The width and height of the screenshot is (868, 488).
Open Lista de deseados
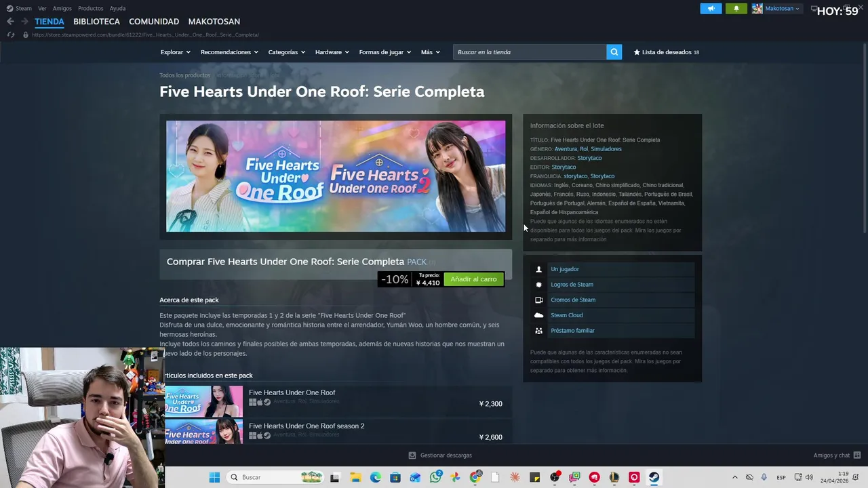667,52
